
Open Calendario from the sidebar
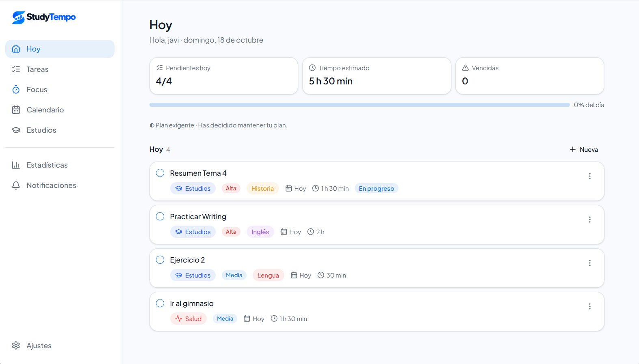[x=60, y=110]
